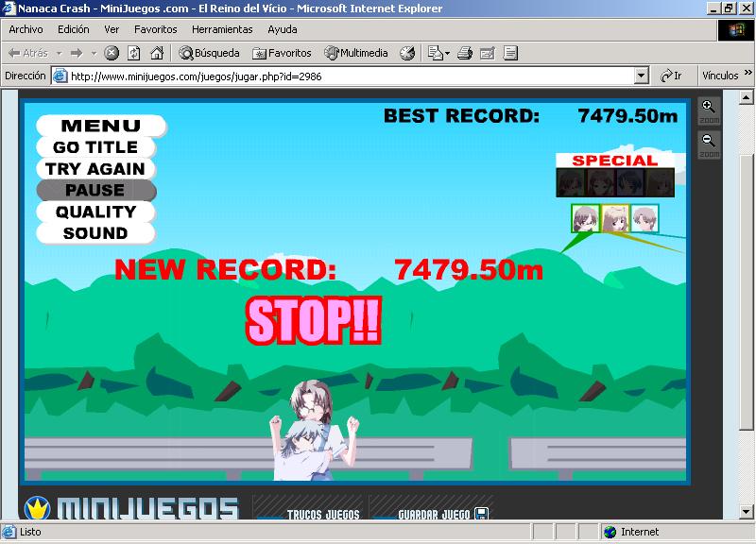Viewport: 756px width, 544px height.
Task: Click the floppy disk save icon
Action: [x=481, y=514]
